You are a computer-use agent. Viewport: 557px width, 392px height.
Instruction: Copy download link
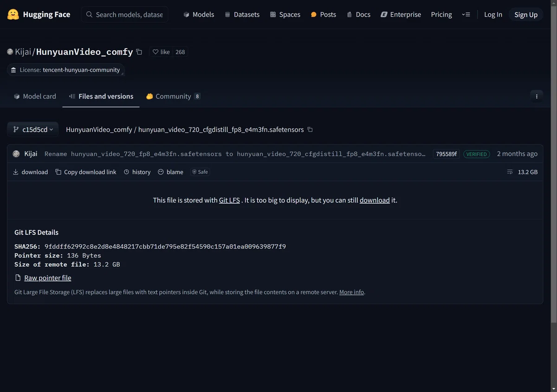[x=86, y=172]
